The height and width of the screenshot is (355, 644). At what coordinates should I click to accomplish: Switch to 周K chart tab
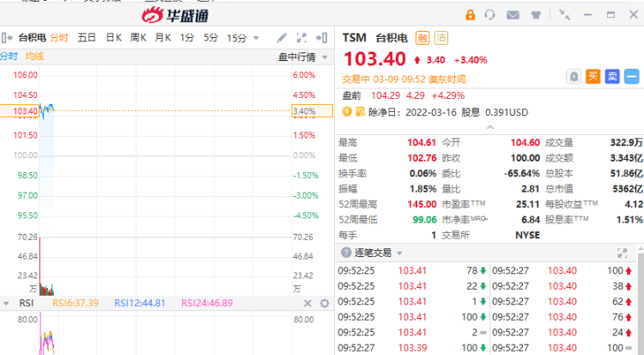pyautogui.click(x=138, y=38)
